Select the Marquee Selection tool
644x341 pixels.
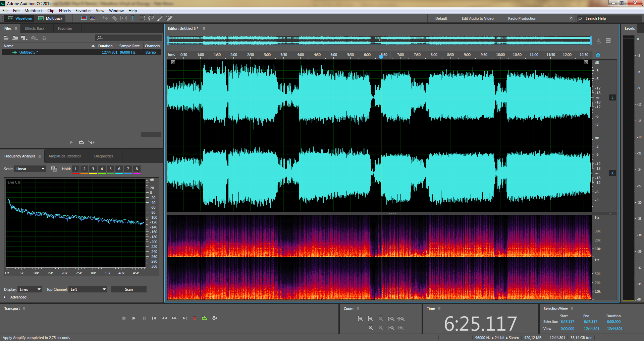point(142,18)
